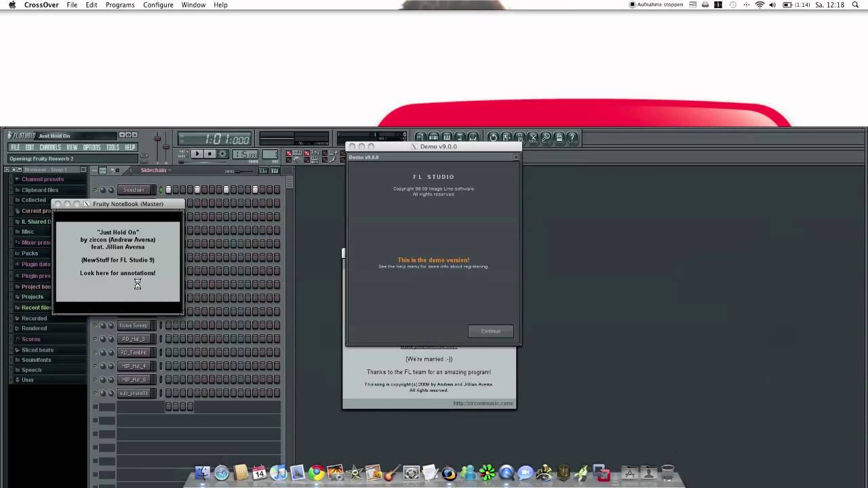Click the zirconmusic.com link in the notebook

coord(483,403)
